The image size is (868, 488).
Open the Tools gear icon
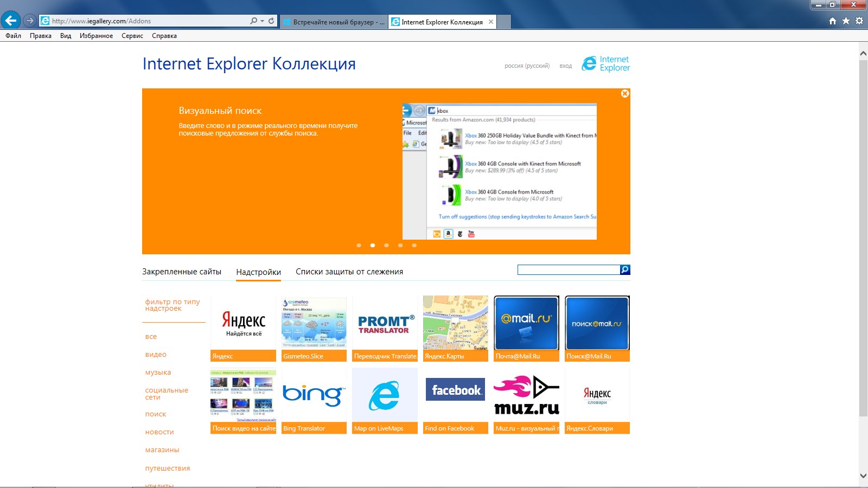point(859,21)
